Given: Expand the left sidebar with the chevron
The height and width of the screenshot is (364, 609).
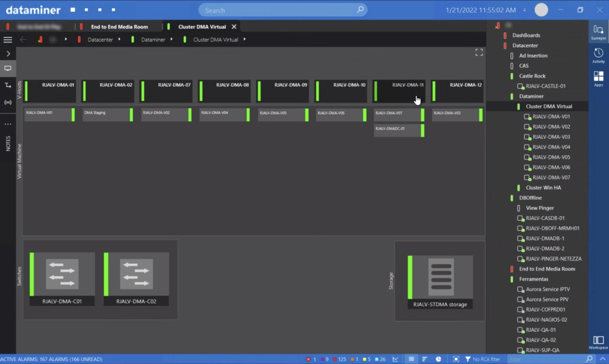Looking at the screenshot, I should click(x=8, y=54).
